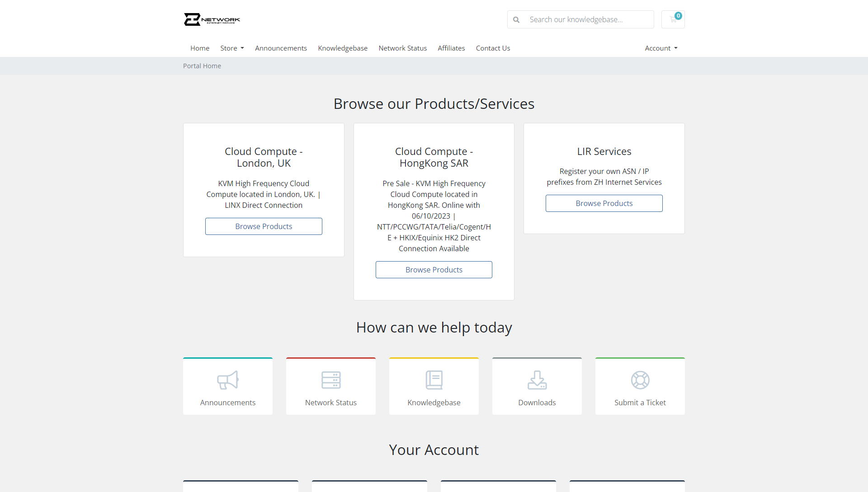Image resolution: width=868 pixels, height=492 pixels.
Task: View the cart item count badge
Action: click(x=678, y=15)
